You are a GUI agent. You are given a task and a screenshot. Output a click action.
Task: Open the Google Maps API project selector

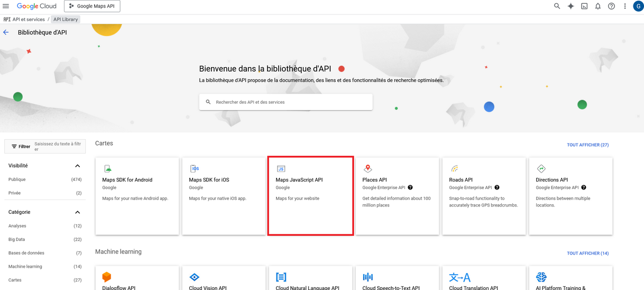(x=92, y=6)
